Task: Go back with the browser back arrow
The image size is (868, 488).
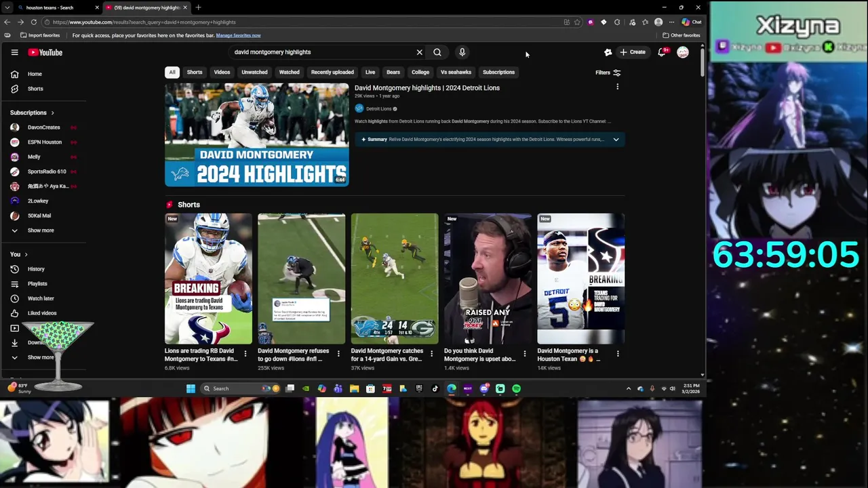Action: [7, 22]
